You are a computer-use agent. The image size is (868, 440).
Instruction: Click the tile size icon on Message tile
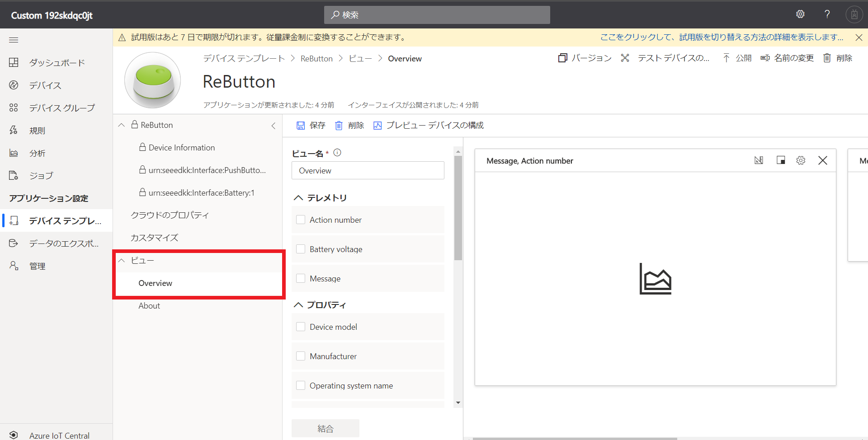point(780,160)
